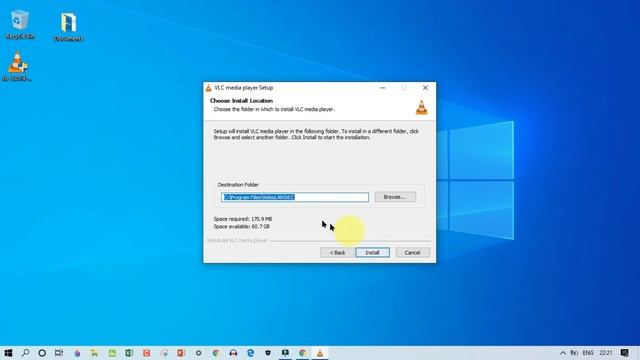The width and height of the screenshot is (640, 360).
Task: Select the VLC installer file on desktop
Action: click(x=17, y=66)
